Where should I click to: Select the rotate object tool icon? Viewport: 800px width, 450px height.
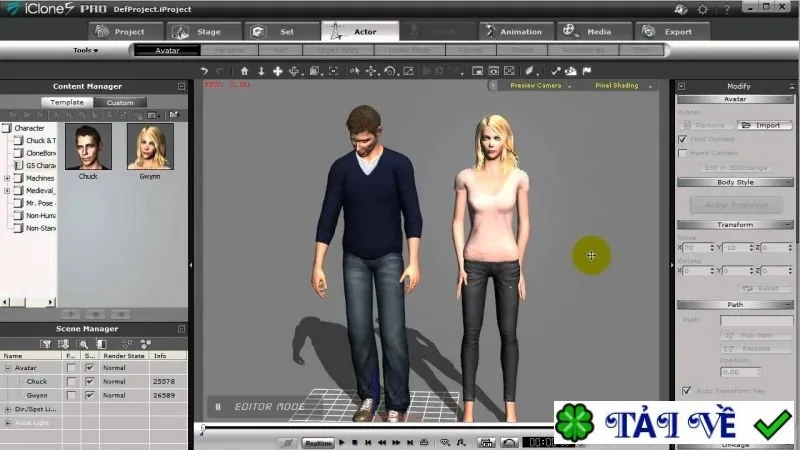[390, 71]
